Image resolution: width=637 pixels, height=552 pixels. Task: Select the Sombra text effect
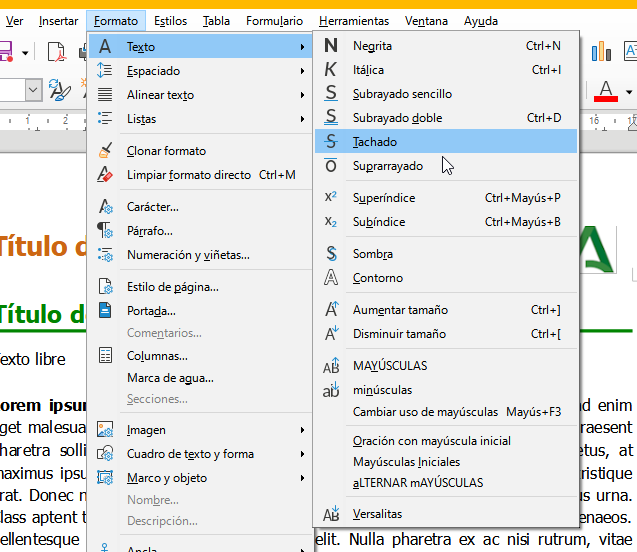point(372,254)
